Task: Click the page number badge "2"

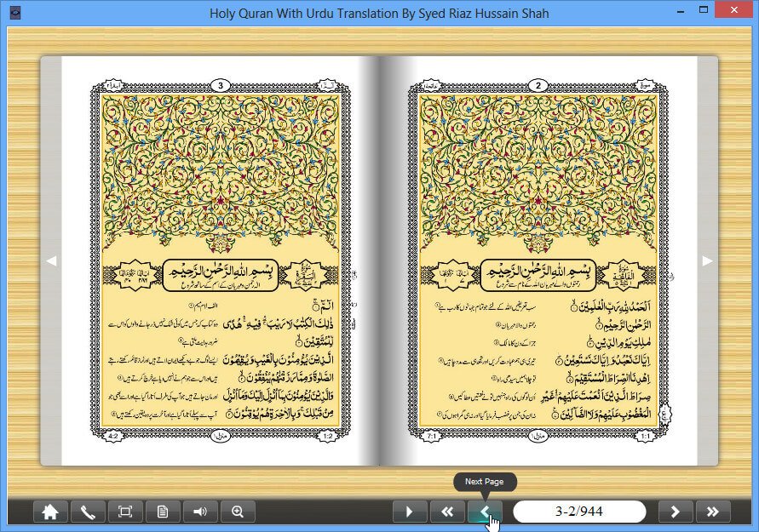Action: 538,86
